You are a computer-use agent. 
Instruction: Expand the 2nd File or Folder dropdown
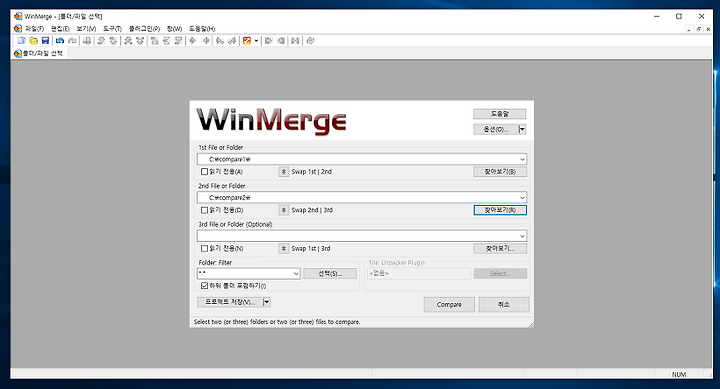(x=522, y=197)
